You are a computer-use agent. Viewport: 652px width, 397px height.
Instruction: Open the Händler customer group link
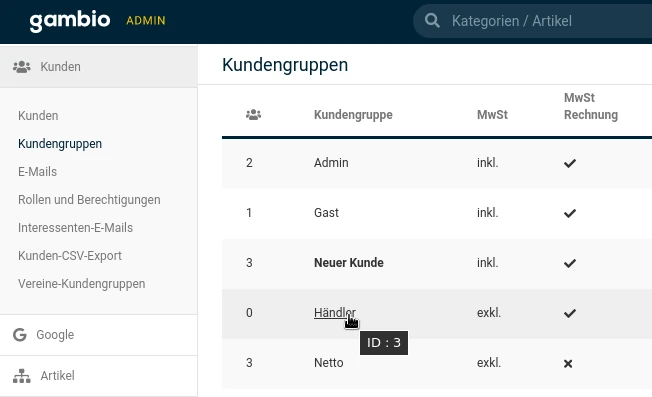pos(335,313)
